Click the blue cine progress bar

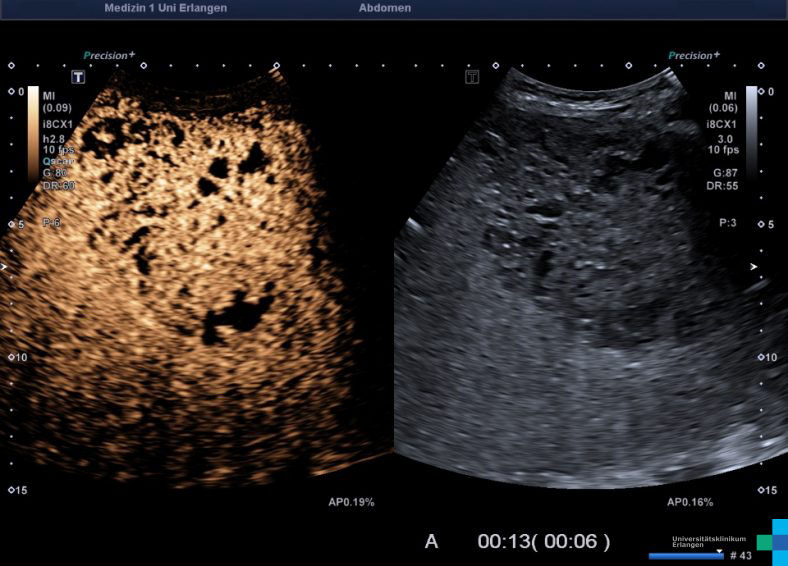pyautogui.click(x=685, y=556)
